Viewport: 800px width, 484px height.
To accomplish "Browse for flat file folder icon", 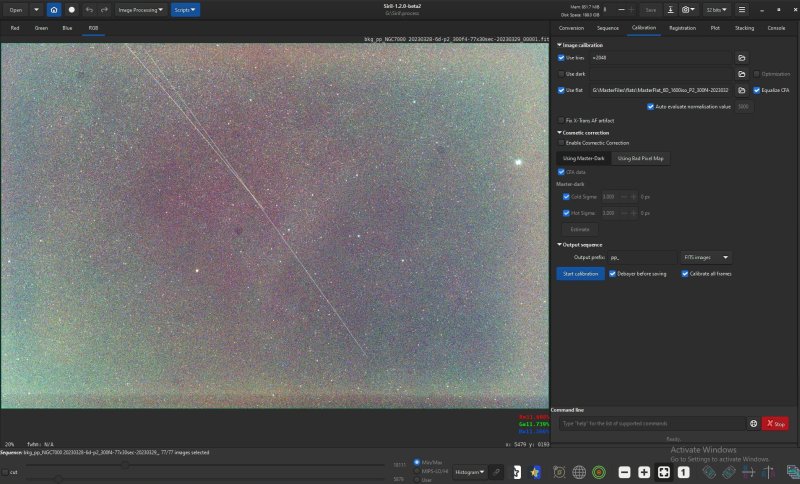I will 741,90.
